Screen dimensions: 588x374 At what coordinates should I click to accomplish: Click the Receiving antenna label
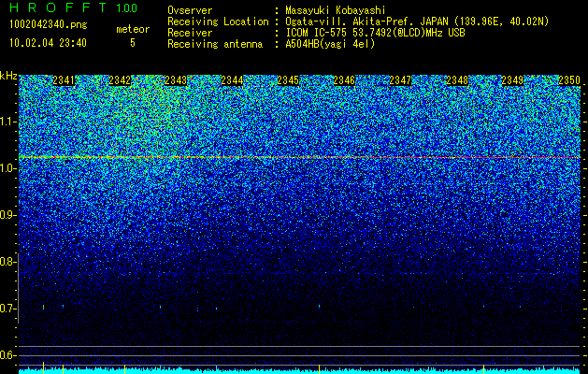215,44
